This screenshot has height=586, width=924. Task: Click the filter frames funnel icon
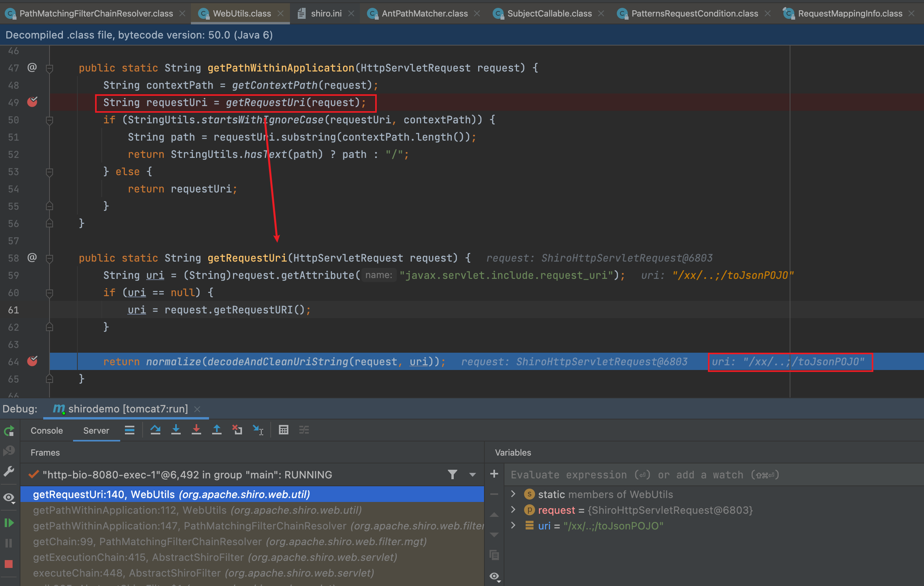(453, 474)
